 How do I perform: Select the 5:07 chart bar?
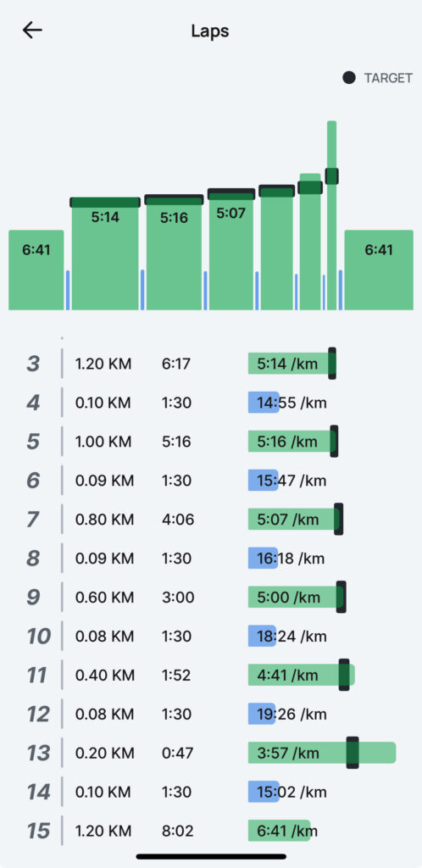[x=231, y=250]
